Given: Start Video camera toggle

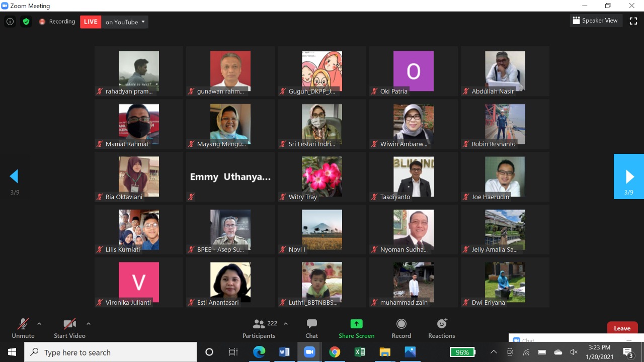Looking at the screenshot, I should tap(69, 328).
